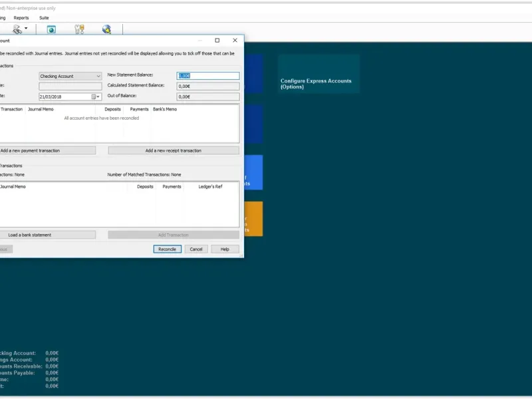Click the payment cash icon in toolbar

17,29
